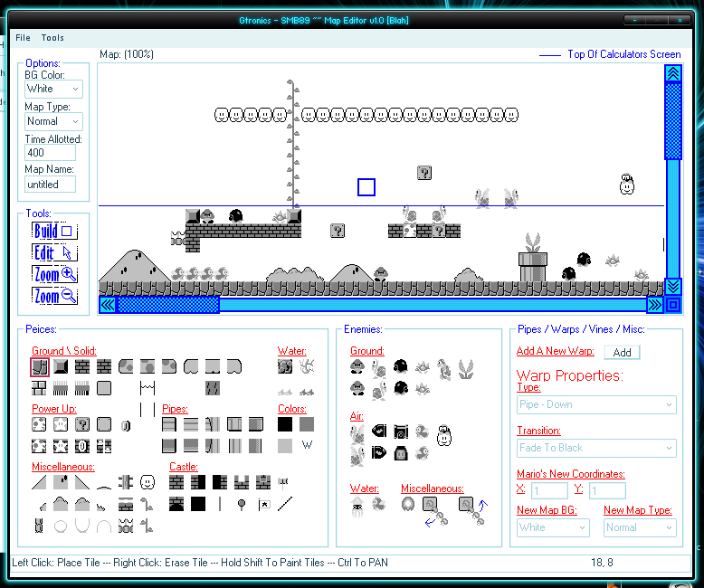Select the first pipe piece in Pipes

click(x=169, y=424)
